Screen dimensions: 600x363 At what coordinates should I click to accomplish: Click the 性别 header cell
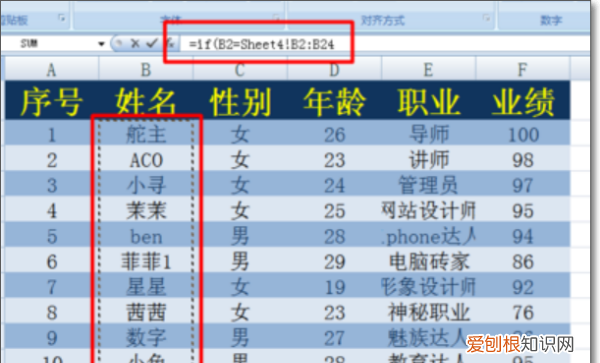240,101
